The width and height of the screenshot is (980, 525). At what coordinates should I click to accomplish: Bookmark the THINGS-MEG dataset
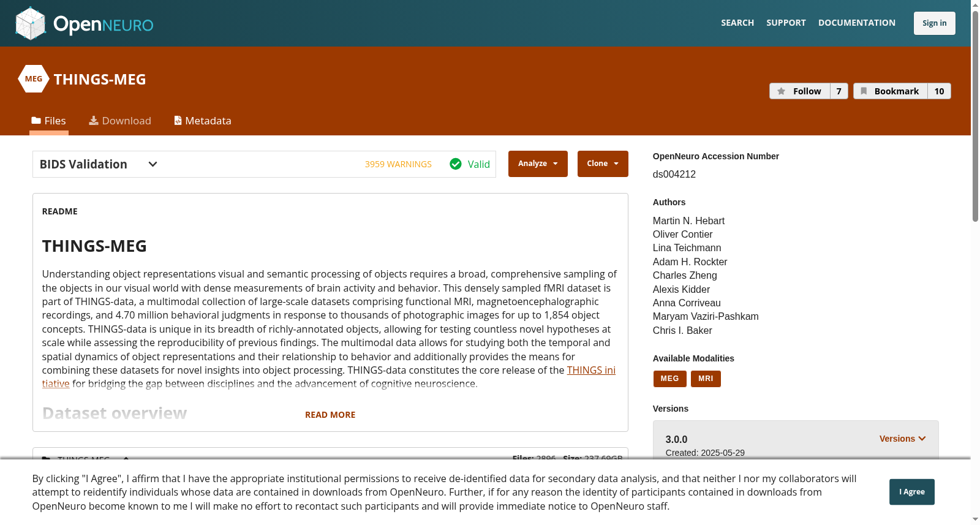(x=891, y=91)
